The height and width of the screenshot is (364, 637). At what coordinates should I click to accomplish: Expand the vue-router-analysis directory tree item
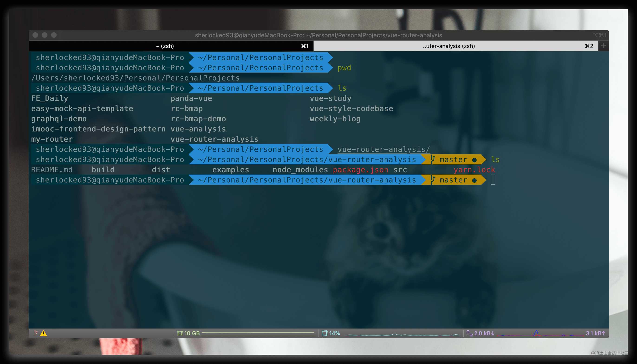click(214, 139)
